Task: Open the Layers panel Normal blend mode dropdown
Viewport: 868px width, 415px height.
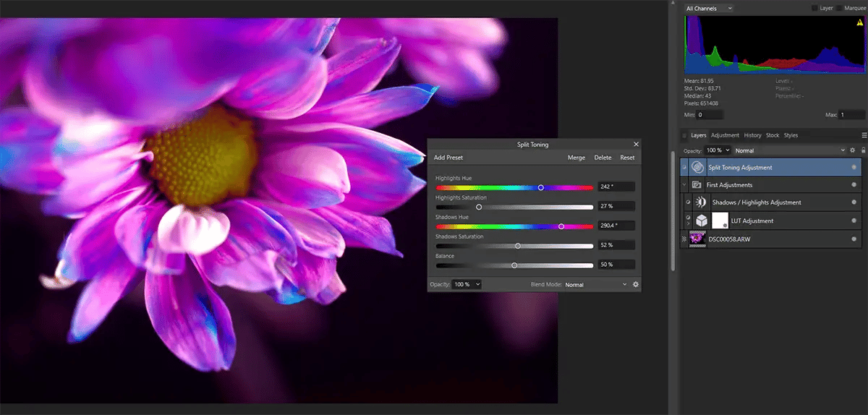Action: 790,150
